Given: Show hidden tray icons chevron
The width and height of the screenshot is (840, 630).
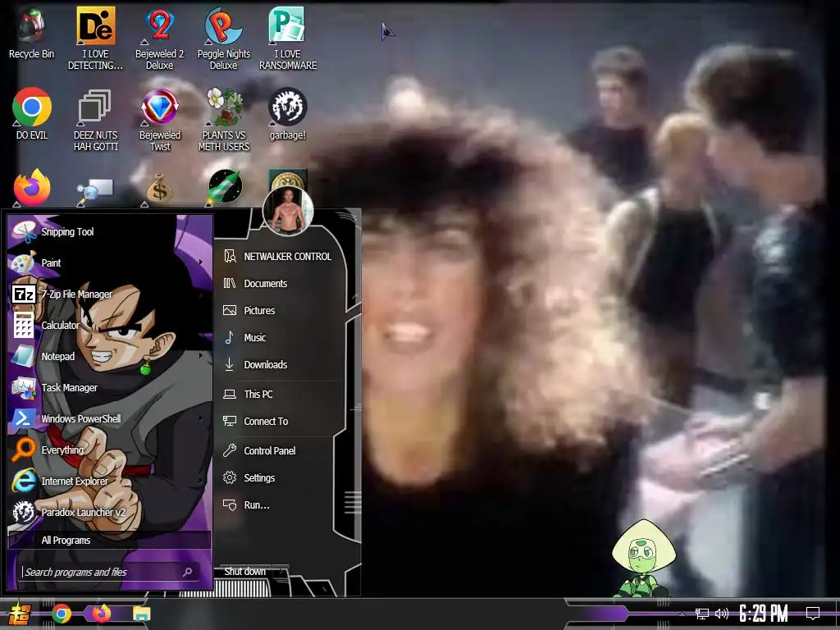Looking at the screenshot, I should pyautogui.click(x=682, y=614).
